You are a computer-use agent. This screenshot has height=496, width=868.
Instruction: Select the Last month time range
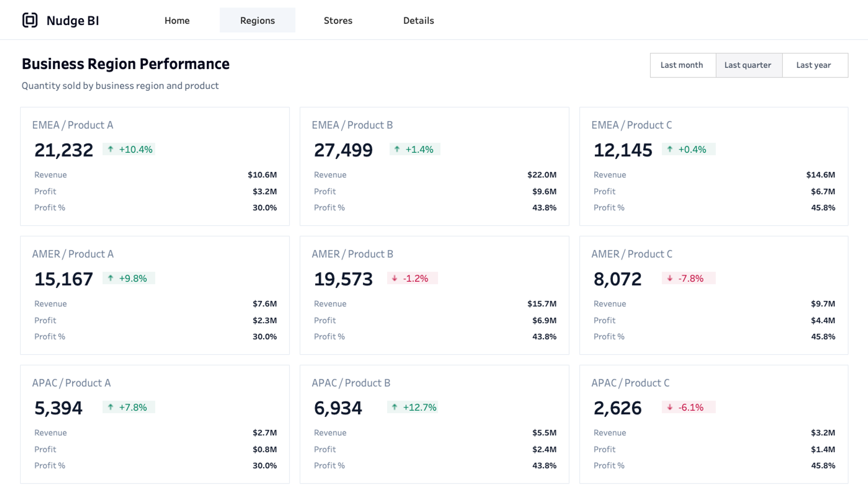click(x=681, y=65)
